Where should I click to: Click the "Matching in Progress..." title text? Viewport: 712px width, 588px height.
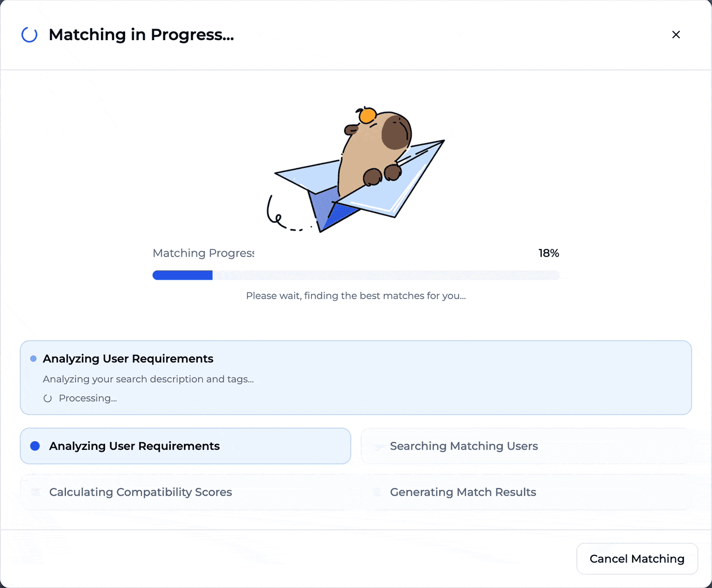[141, 35]
